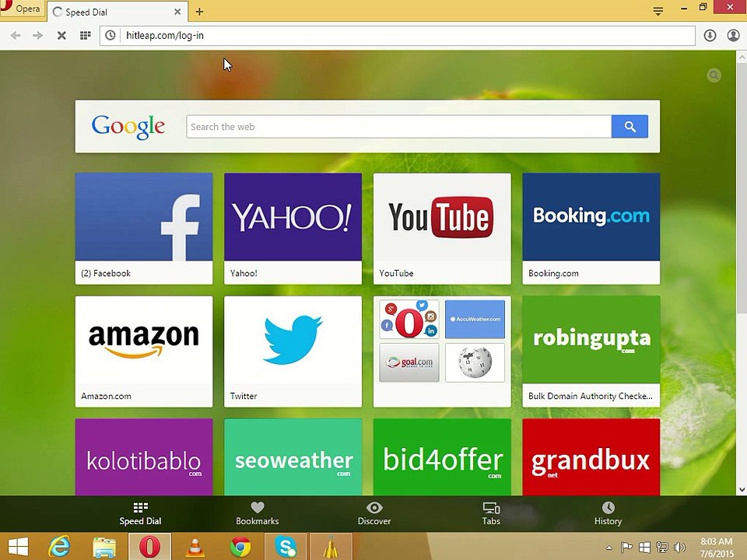
Task: Close the Speed Dial tab
Action: coord(177,12)
